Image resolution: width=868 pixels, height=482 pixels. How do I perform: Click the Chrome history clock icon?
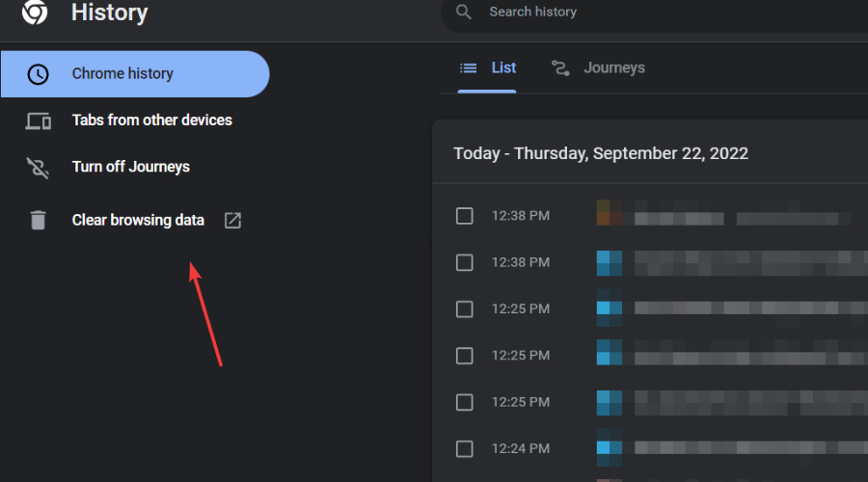pyautogui.click(x=38, y=74)
